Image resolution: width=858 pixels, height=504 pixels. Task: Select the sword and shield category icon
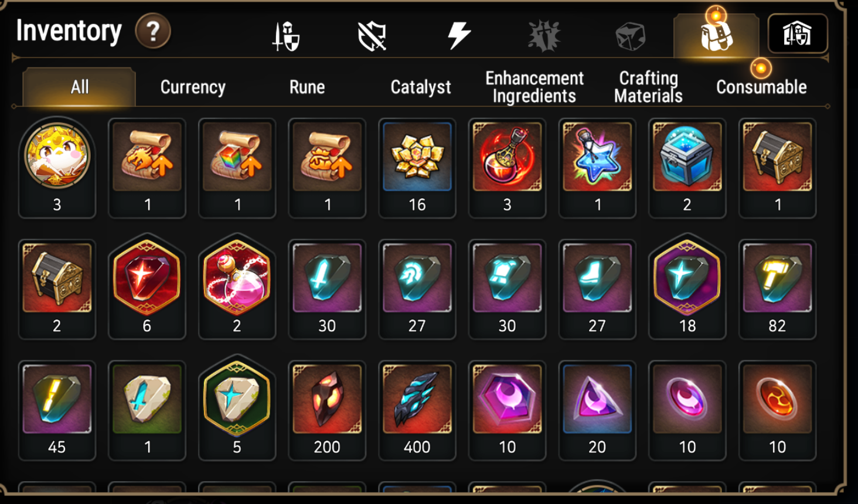[x=286, y=36]
